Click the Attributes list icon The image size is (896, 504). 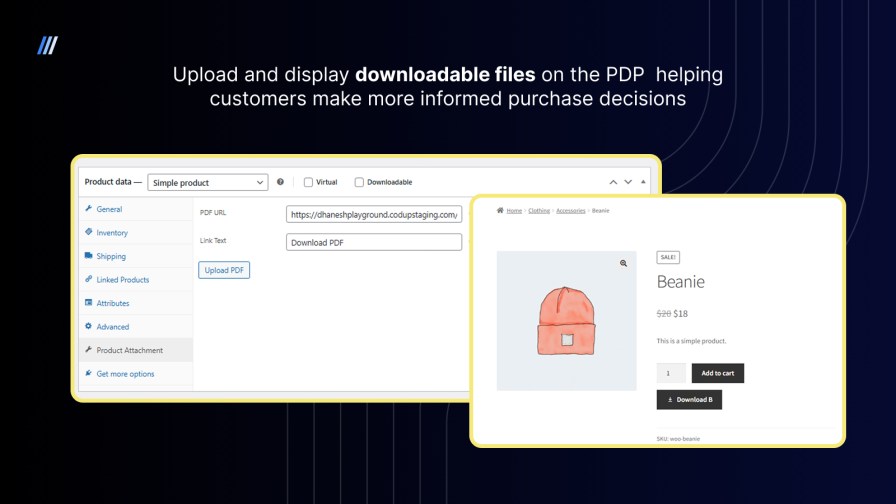tap(89, 302)
